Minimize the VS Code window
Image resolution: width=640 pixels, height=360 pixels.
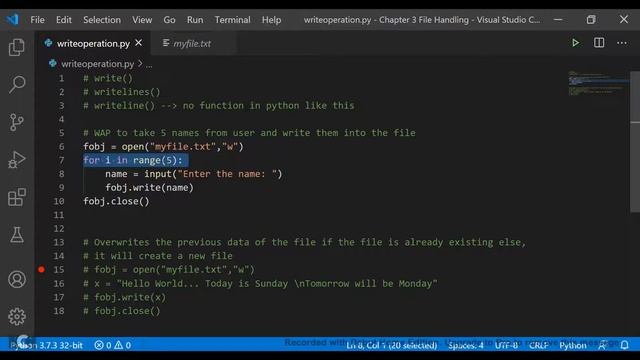point(558,20)
